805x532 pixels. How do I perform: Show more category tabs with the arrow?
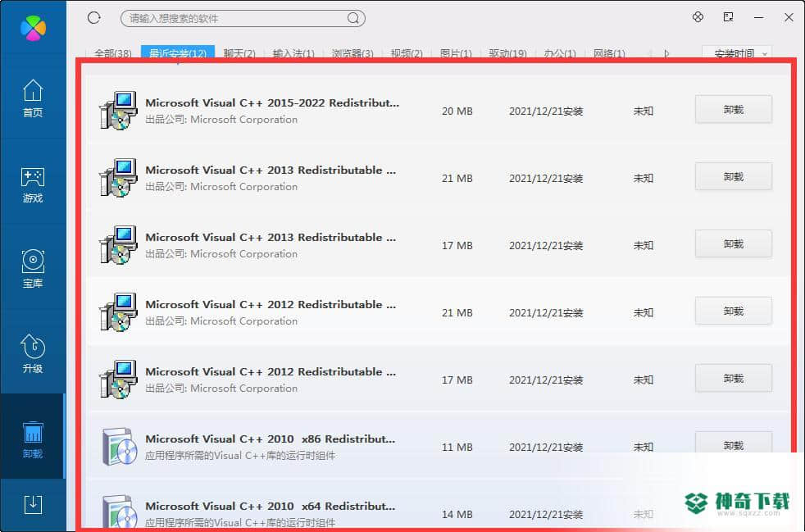point(666,53)
